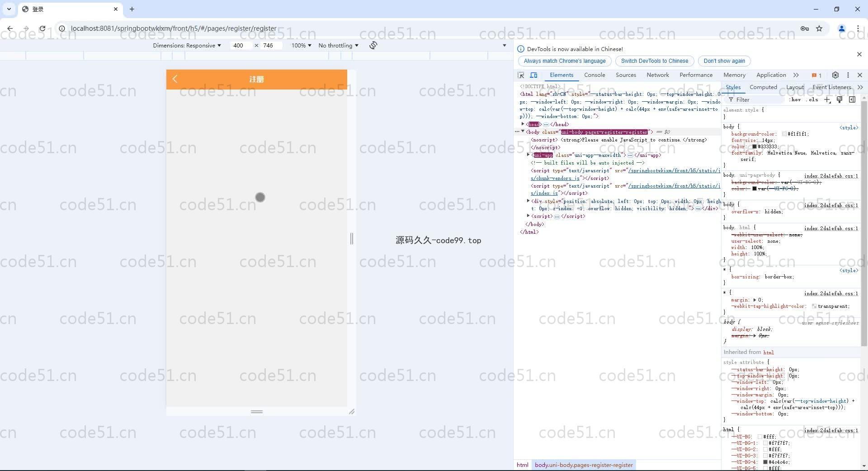Show more Styles sidebar tabs
The width and height of the screenshot is (868, 471).
[860, 87]
